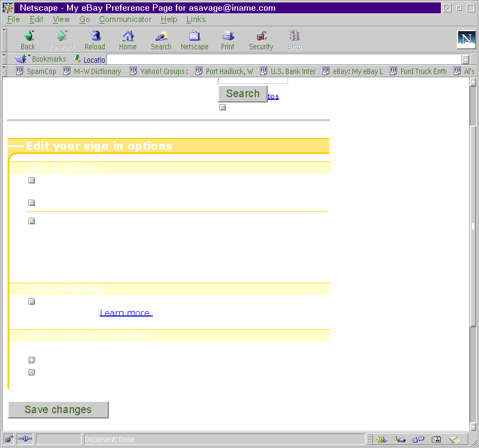Click the Save changes button

click(x=58, y=409)
